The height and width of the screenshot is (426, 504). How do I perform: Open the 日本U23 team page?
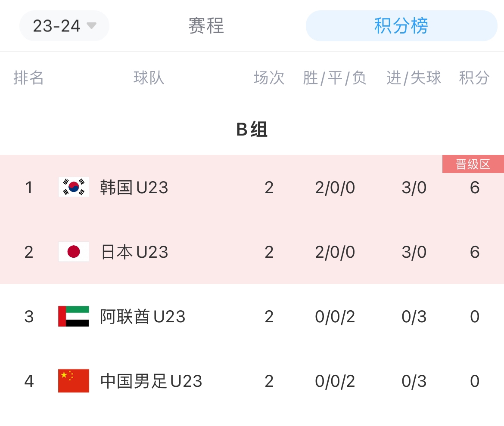(x=134, y=252)
